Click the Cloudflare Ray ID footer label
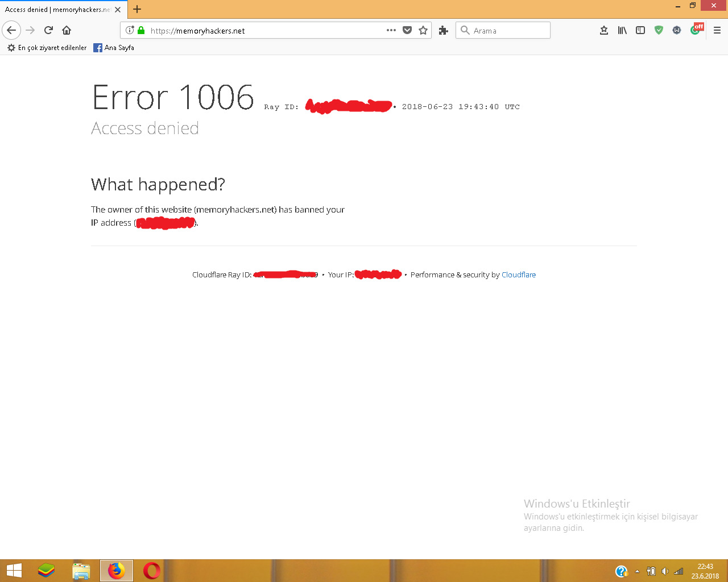The width and height of the screenshot is (728, 582). pos(222,275)
